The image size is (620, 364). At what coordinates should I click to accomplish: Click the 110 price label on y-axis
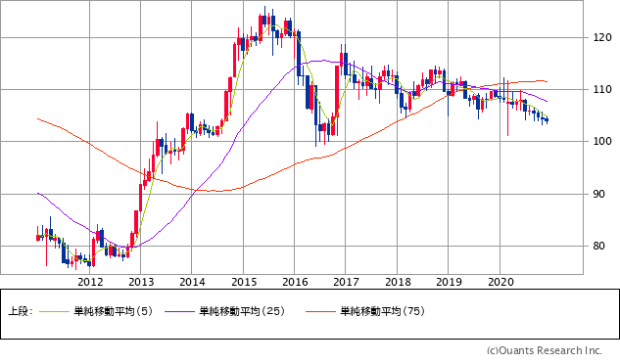click(602, 89)
